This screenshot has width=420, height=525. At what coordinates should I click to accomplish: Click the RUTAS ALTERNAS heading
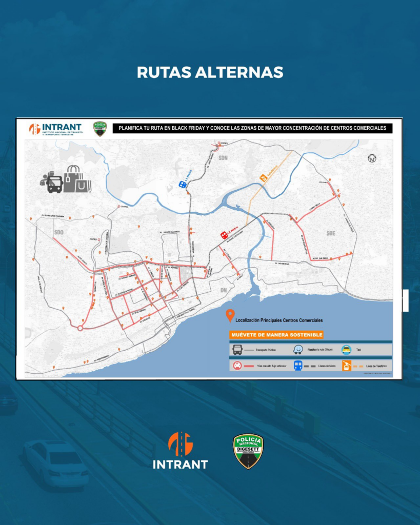[x=210, y=72]
